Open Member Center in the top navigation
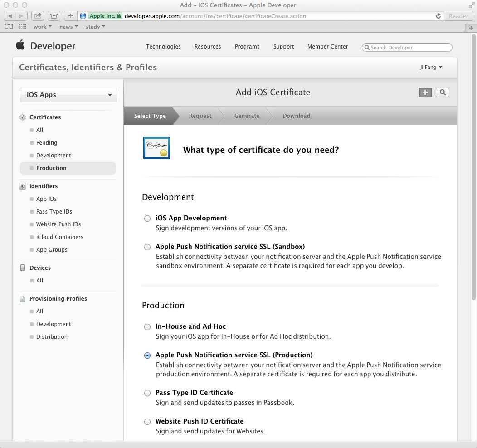The image size is (477, 448). point(328,47)
